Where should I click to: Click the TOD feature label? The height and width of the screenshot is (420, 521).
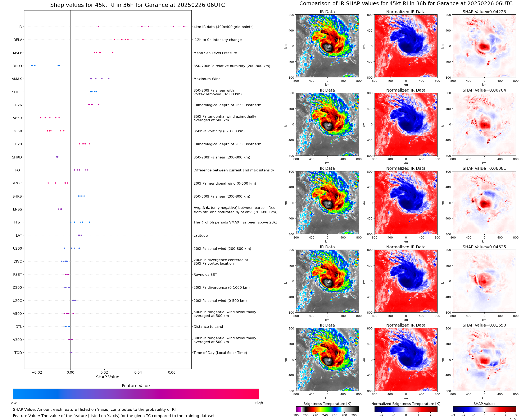tap(18, 352)
